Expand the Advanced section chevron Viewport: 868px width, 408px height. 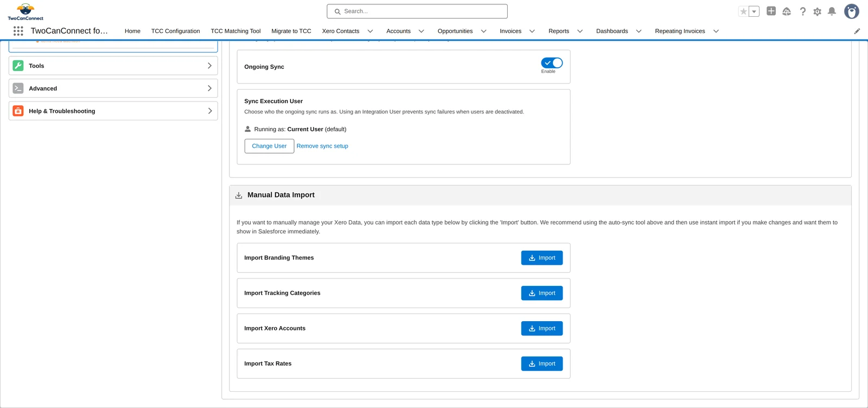[210, 88]
